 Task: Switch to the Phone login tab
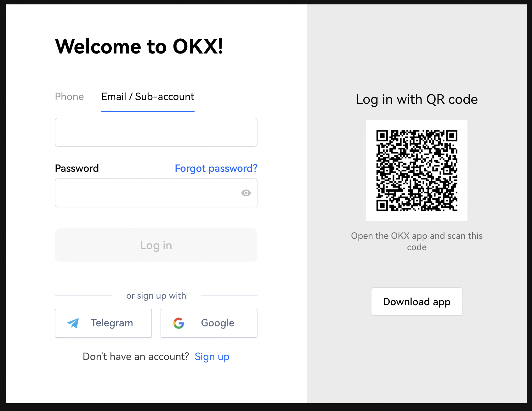pyautogui.click(x=69, y=97)
